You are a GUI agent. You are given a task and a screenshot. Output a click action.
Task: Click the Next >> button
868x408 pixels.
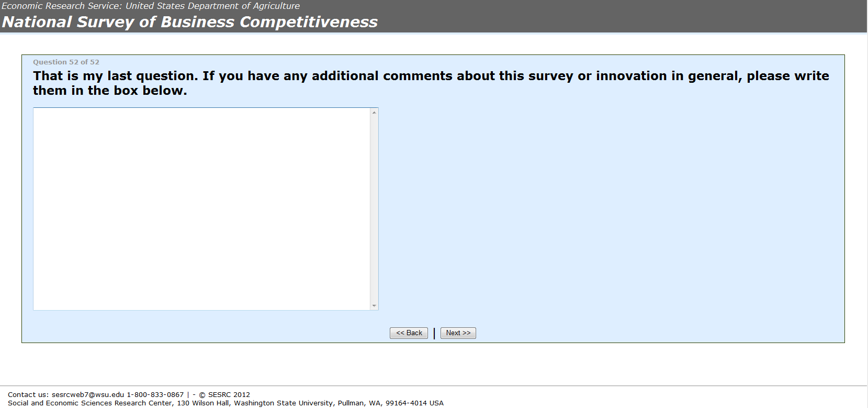pos(458,333)
